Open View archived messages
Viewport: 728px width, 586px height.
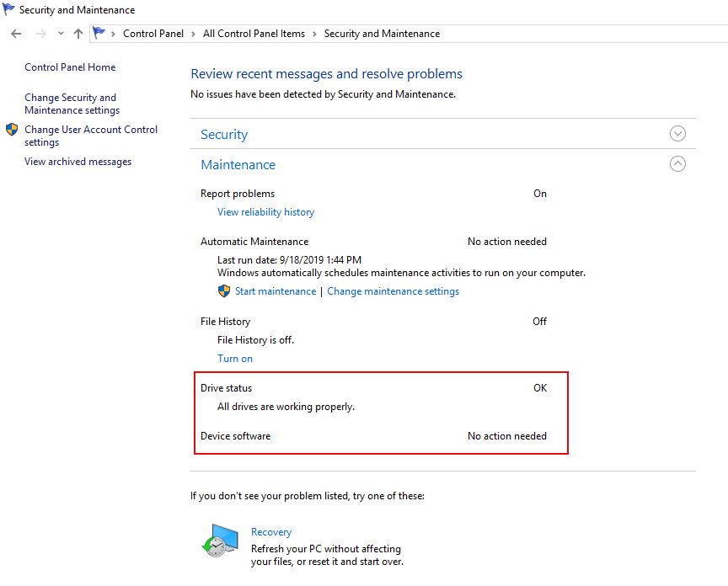point(78,162)
